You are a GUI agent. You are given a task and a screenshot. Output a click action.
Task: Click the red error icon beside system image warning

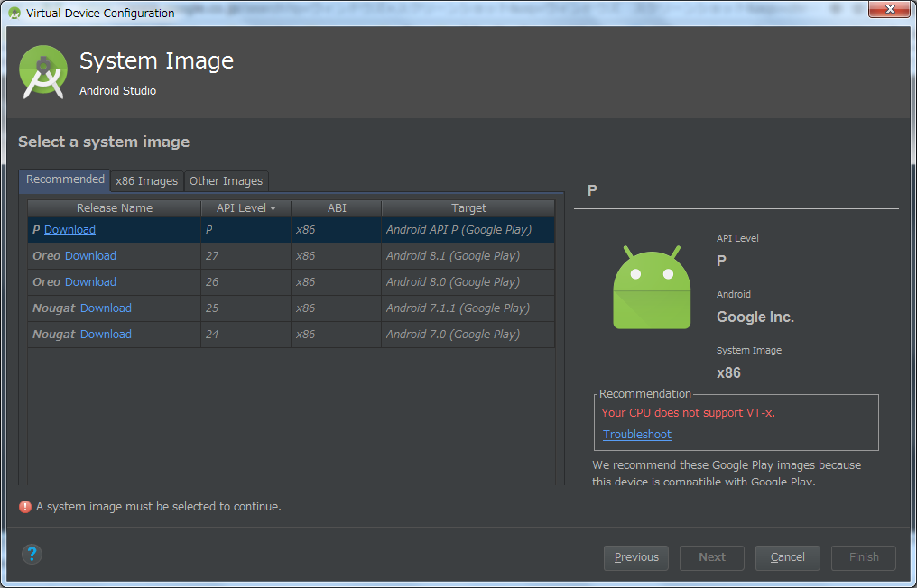click(x=25, y=507)
